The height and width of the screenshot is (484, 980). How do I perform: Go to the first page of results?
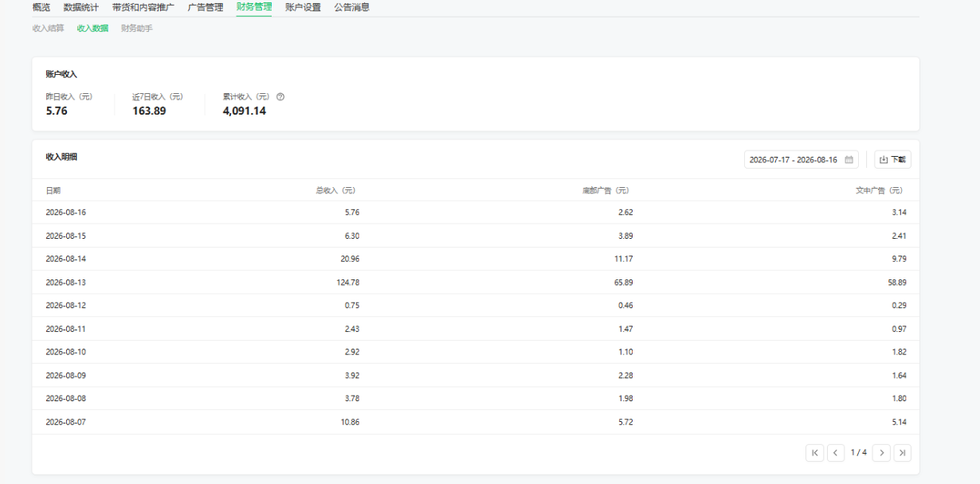814,452
